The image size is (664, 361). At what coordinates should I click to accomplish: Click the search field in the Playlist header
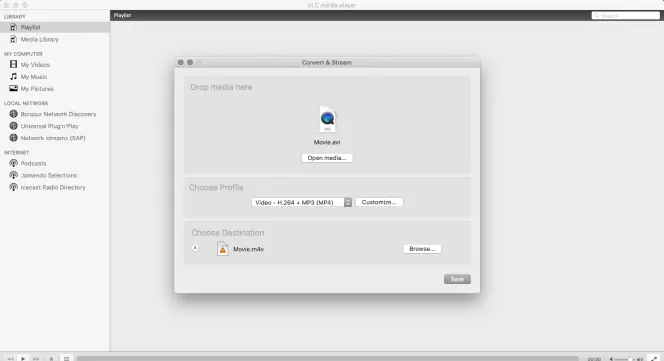click(625, 16)
